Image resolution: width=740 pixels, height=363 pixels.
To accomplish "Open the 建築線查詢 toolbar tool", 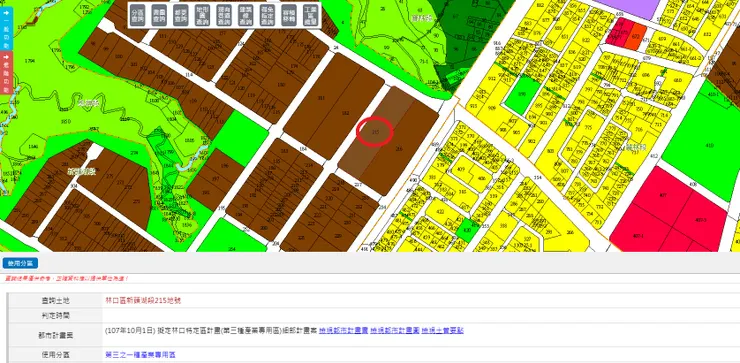I will coord(245,16).
